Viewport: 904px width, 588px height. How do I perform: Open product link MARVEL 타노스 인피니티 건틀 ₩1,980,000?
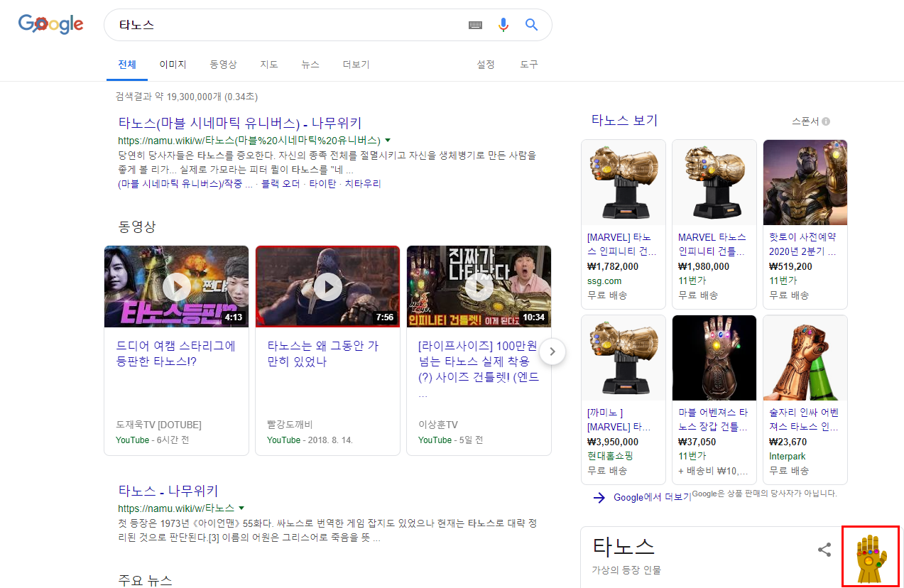pyautogui.click(x=713, y=244)
